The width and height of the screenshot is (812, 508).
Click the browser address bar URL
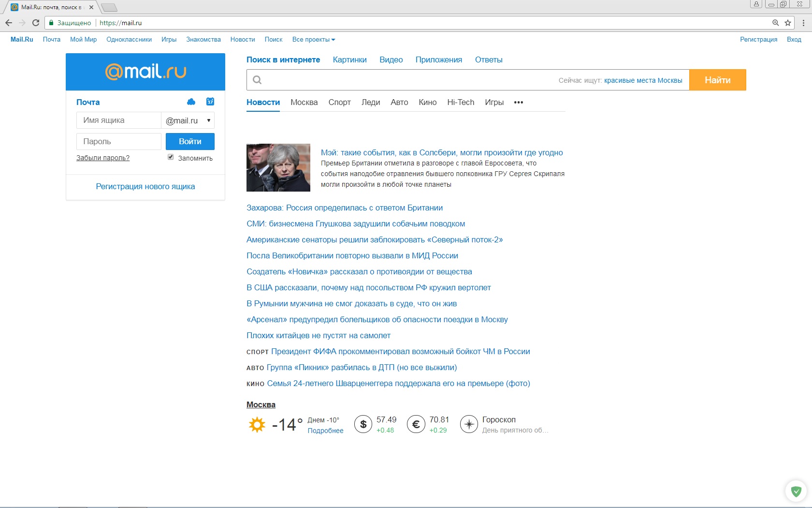coord(121,23)
